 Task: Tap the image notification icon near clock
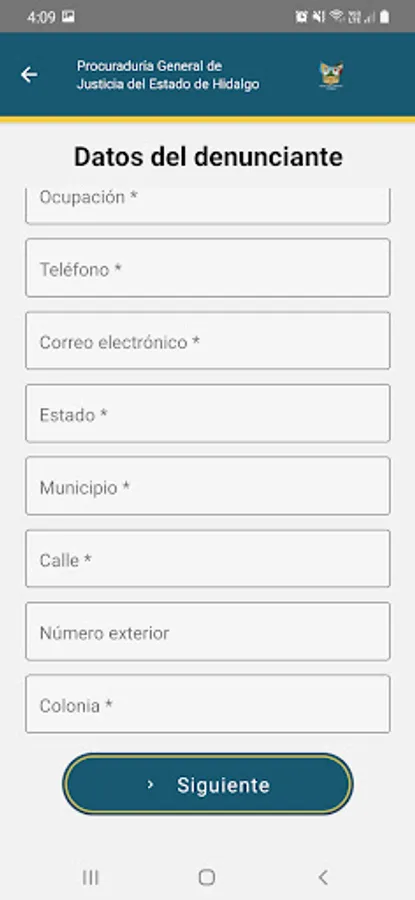coord(68,17)
